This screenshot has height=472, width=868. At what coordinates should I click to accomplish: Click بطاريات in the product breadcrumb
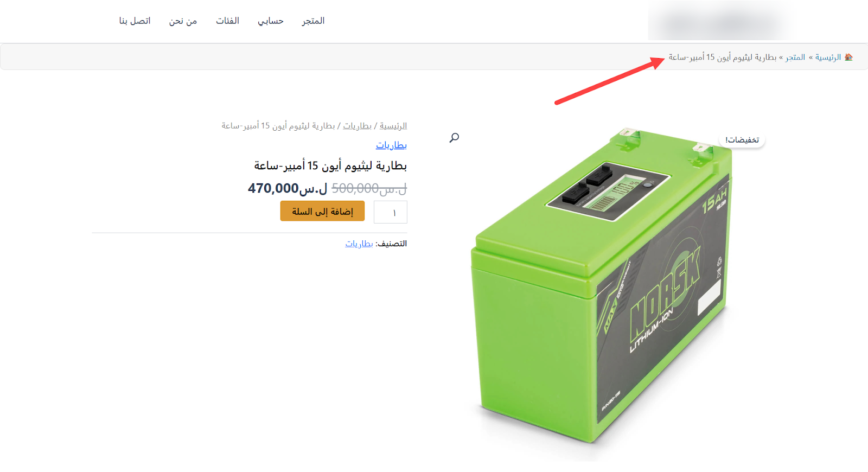coord(357,126)
